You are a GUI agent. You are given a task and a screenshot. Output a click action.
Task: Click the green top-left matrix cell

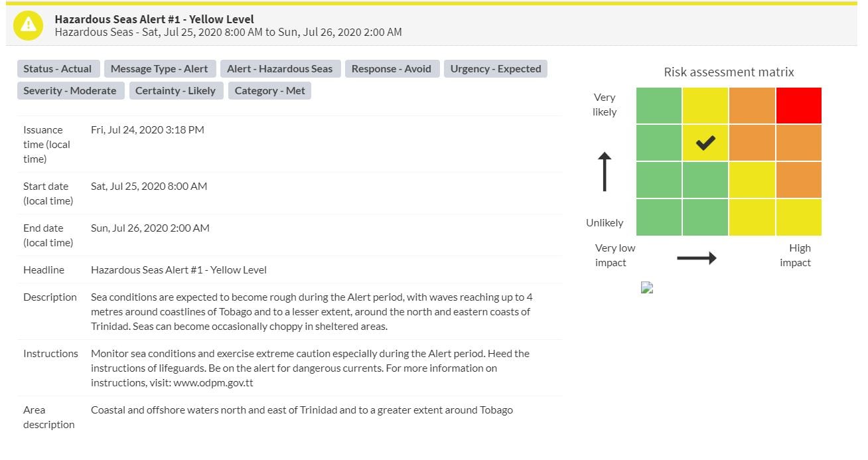[658, 106]
